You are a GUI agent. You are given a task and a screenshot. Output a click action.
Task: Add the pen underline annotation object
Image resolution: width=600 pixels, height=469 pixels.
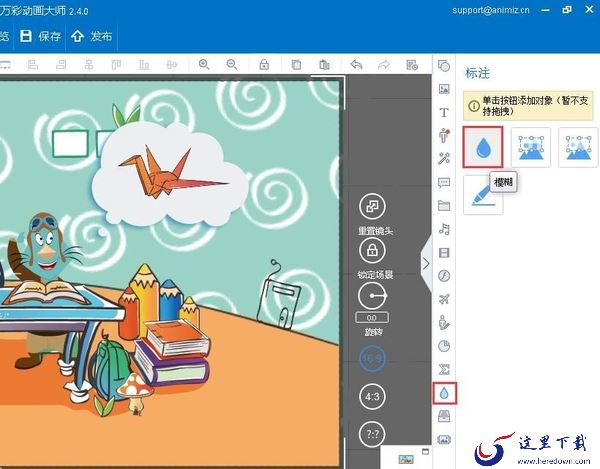point(483,195)
